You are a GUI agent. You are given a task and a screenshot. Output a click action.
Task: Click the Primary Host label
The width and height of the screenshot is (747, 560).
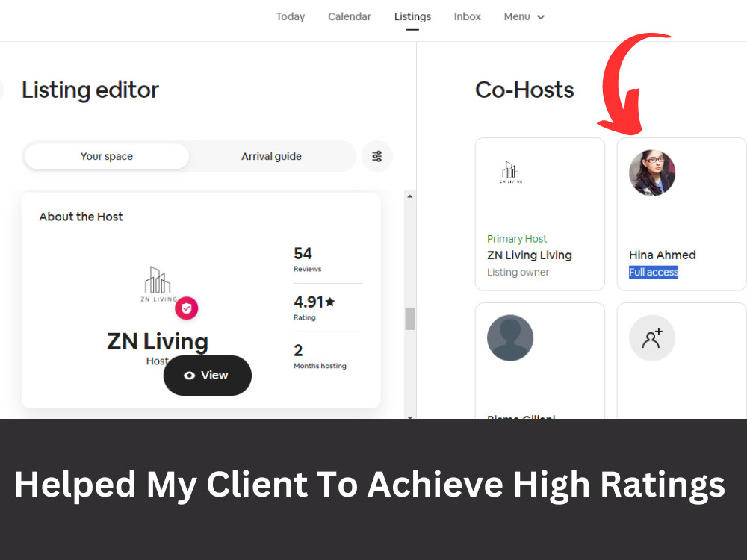[517, 239]
